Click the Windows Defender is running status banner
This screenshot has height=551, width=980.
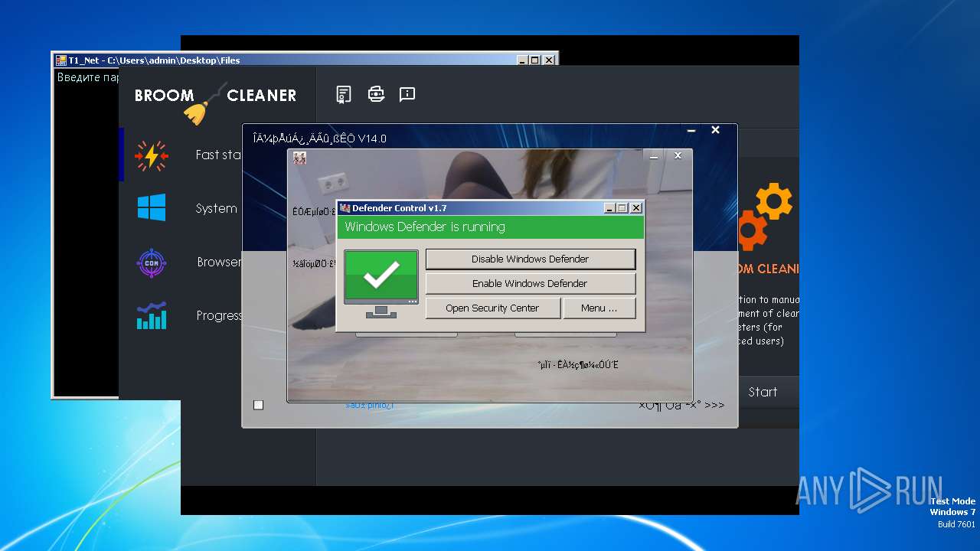click(x=490, y=227)
